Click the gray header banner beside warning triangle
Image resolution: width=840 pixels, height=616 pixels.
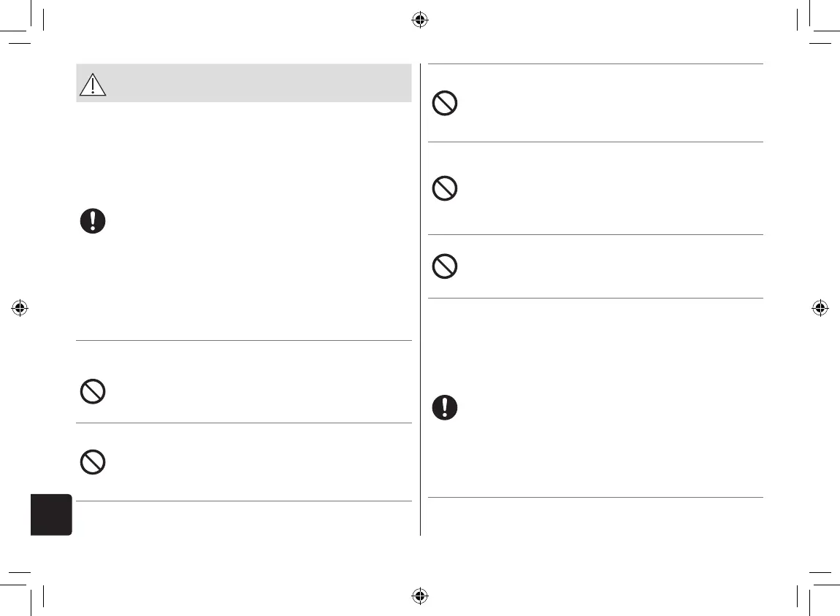tap(256, 83)
